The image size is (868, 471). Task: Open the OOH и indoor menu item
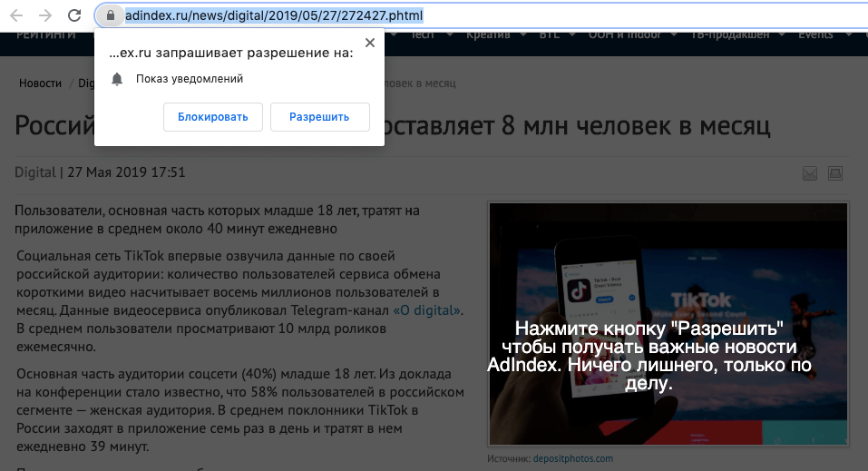[624, 34]
